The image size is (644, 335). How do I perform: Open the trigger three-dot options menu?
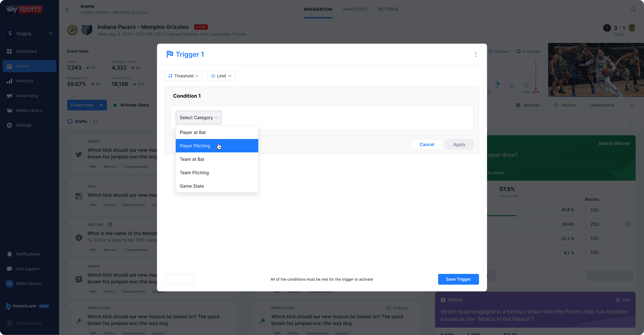(475, 55)
